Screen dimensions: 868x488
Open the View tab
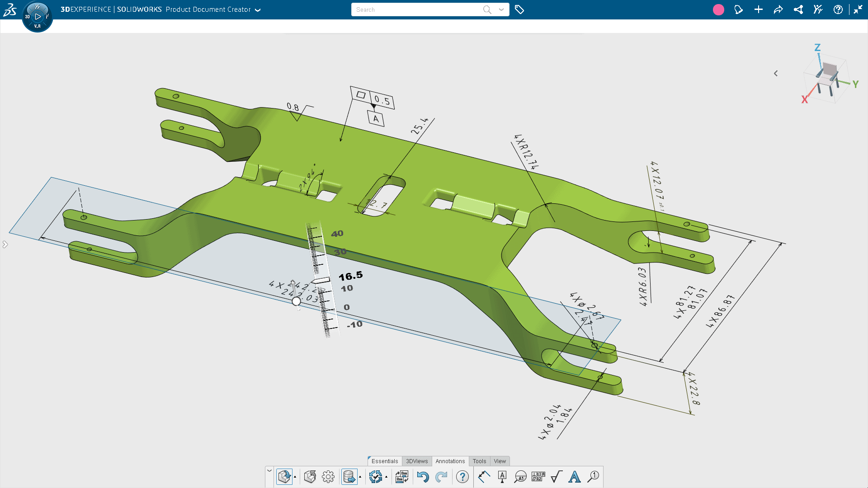pyautogui.click(x=500, y=461)
